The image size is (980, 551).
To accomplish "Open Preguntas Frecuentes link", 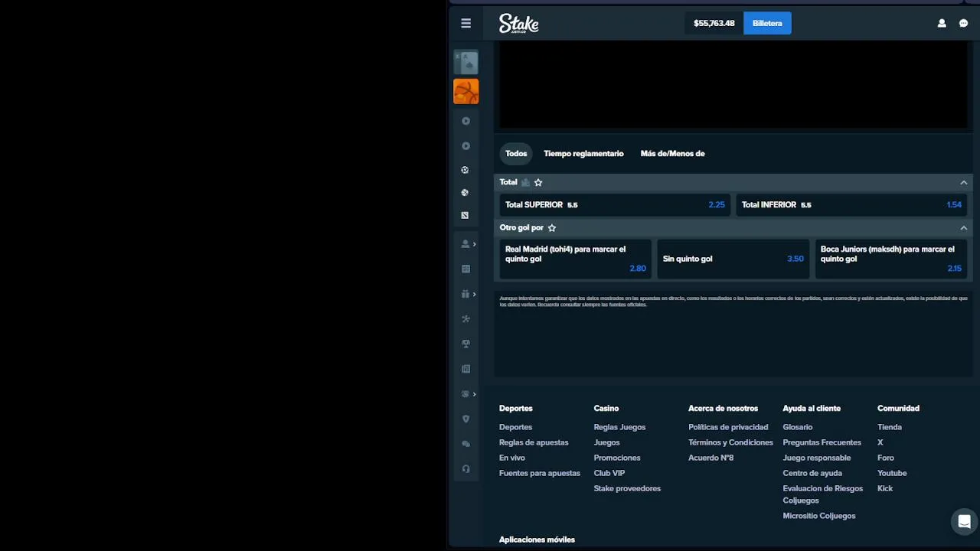I will (x=822, y=442).
